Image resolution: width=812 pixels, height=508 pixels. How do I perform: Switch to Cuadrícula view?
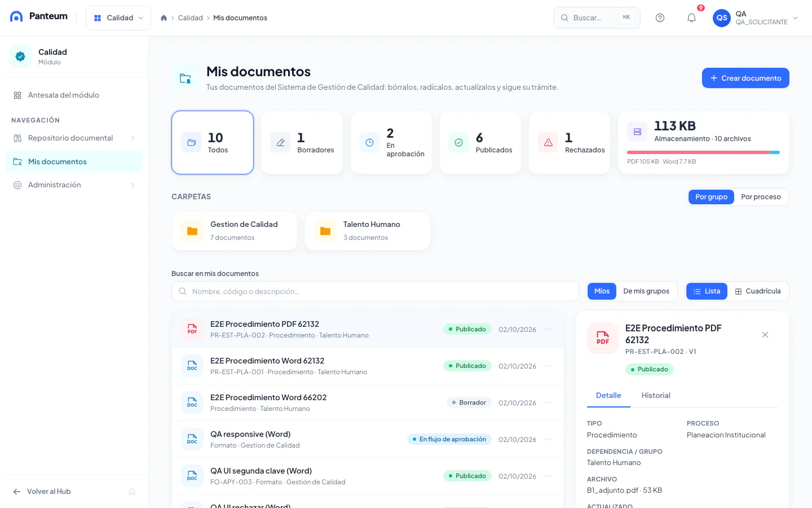[x=758, y=291]
